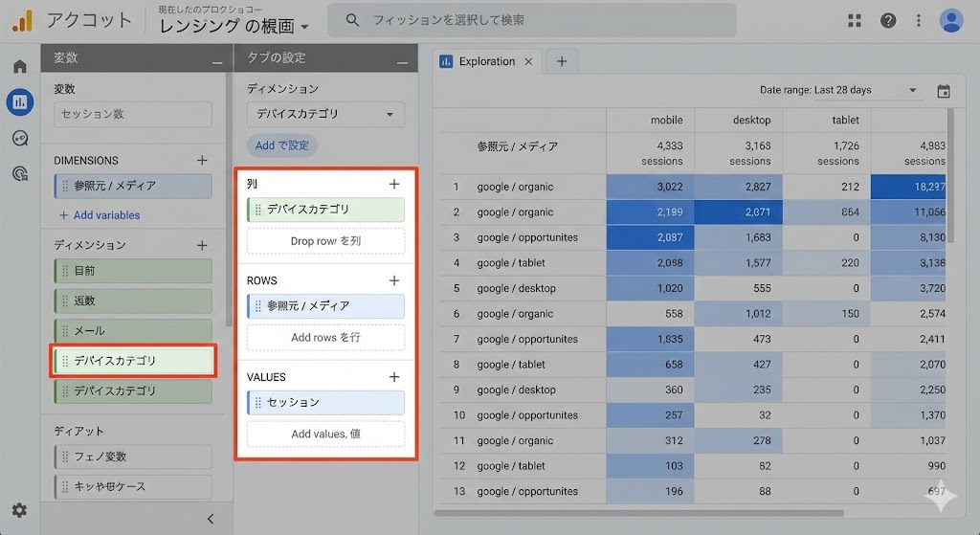Click the Add で設定 button

coord(282,145)
